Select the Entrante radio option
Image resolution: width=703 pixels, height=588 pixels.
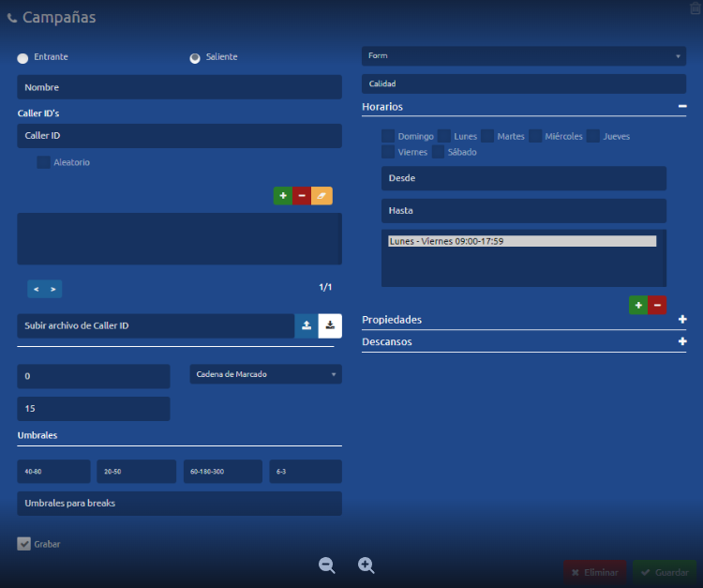pyautogui.click(x=22, y=58)
